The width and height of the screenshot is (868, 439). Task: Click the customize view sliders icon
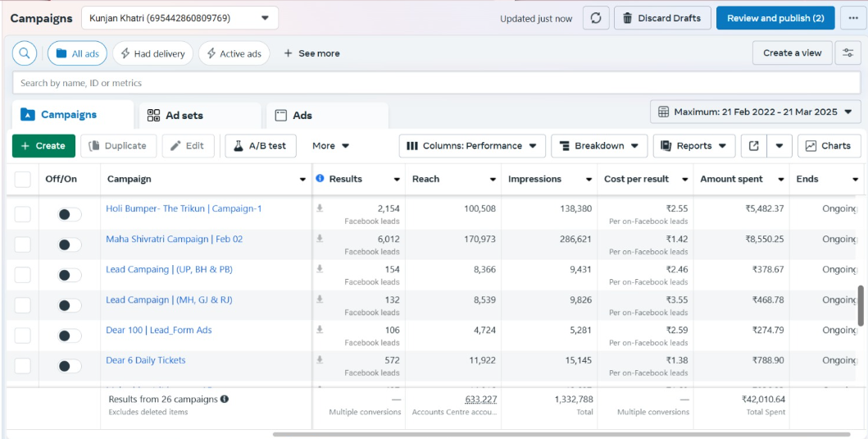848,53
